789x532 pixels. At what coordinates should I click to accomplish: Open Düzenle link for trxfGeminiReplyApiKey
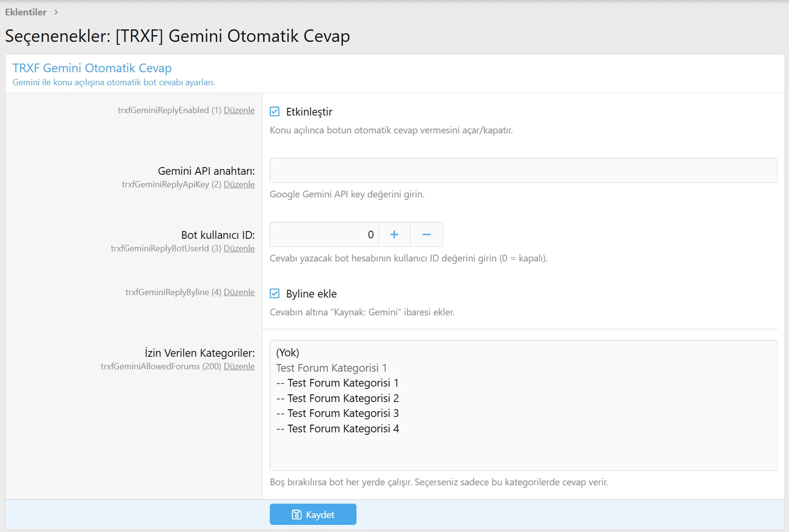pyautogui.click(x=239, y=184)
